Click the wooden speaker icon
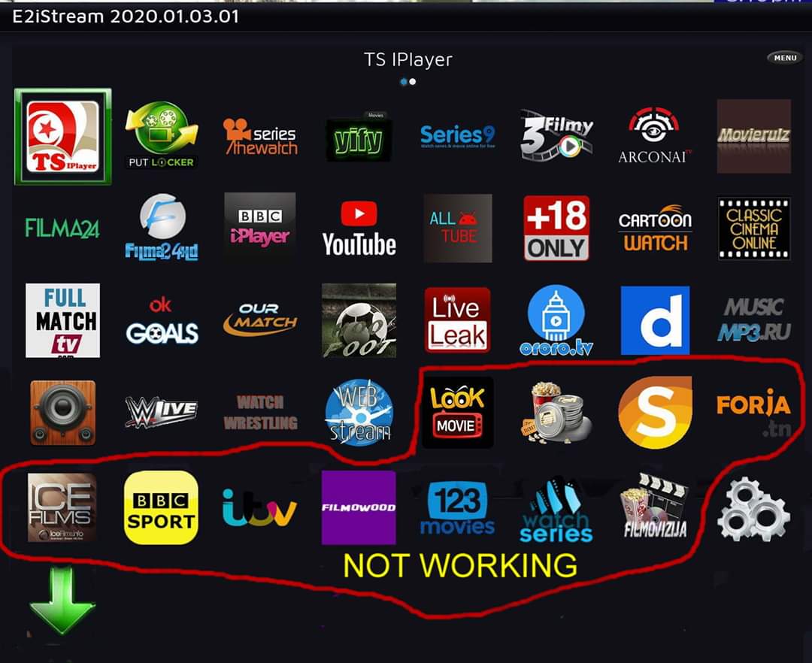 click(x=62, y=413)
